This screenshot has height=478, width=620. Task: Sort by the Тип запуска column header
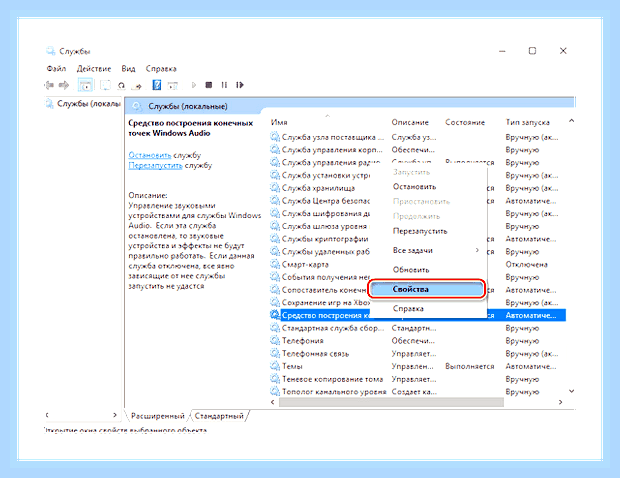tap(527, 122)
